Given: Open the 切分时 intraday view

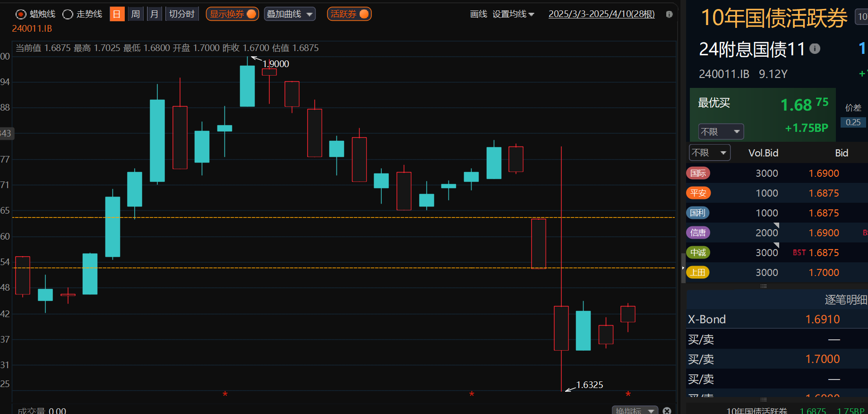Looking at the screenshot, I should click(182, 14).
